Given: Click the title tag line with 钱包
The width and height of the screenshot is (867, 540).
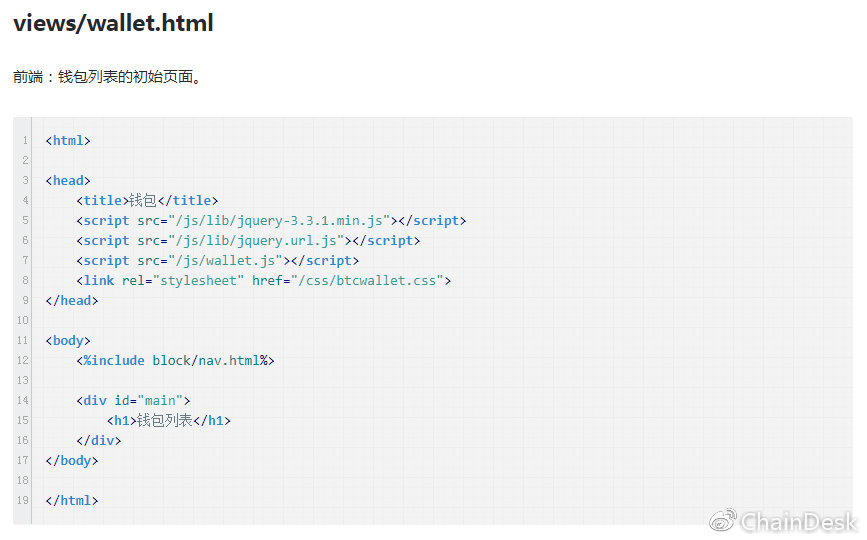Looking at the screenshot, I should click(147, 201).
